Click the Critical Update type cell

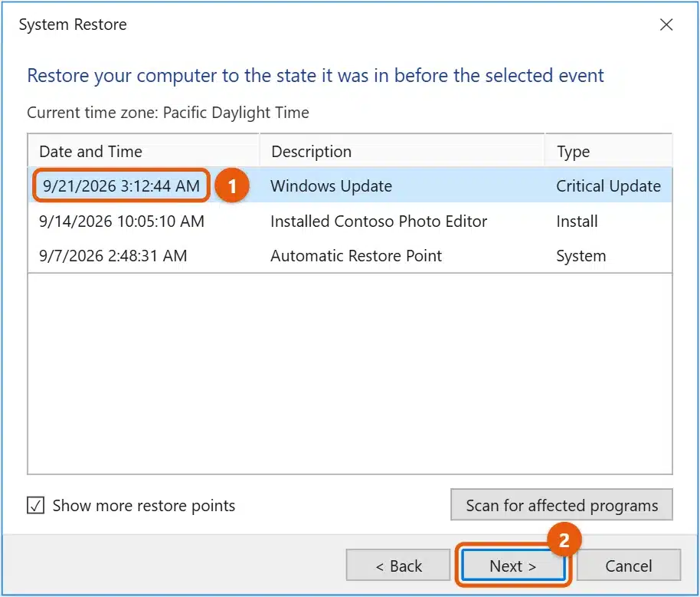[x=609, y=185]
